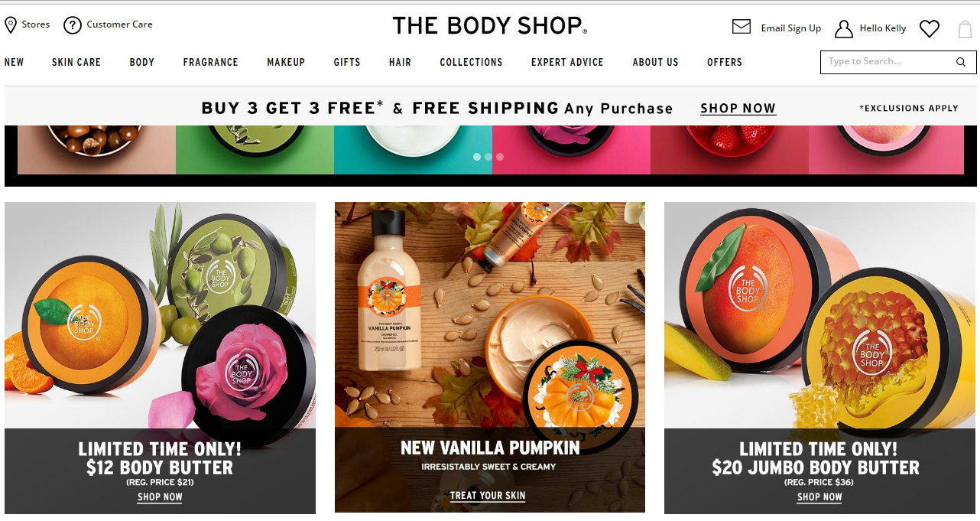Select the third carousel dot
Viewport: 980px width, 521px height.
click(x=500, y=157)
